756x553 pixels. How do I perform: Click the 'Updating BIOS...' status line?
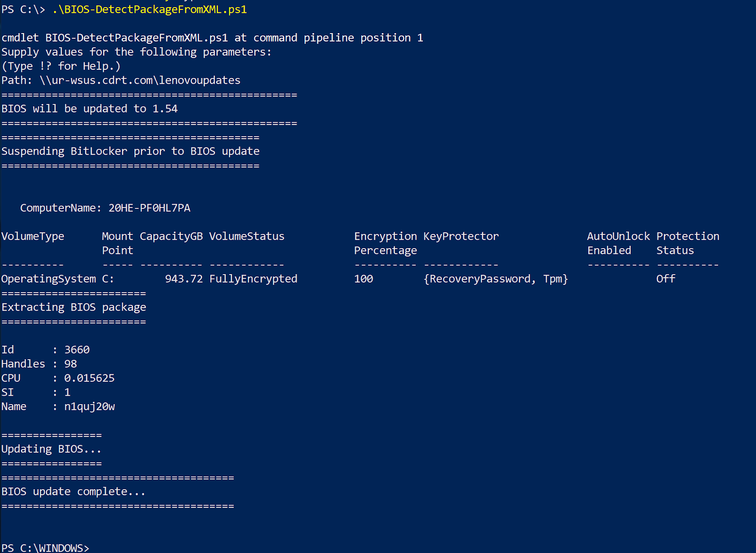pyautogui.click(x=51, y=449)
